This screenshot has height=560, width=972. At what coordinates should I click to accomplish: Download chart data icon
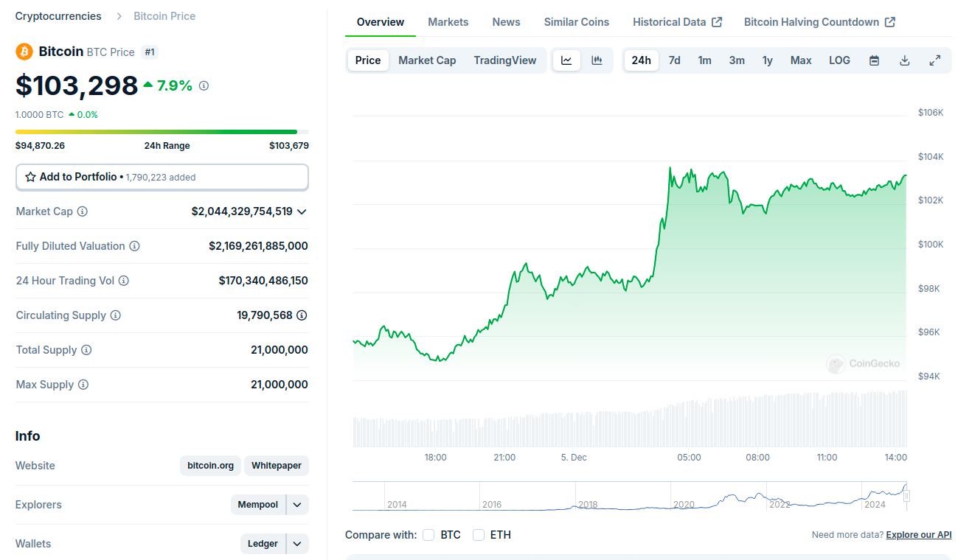coord(904,60)
